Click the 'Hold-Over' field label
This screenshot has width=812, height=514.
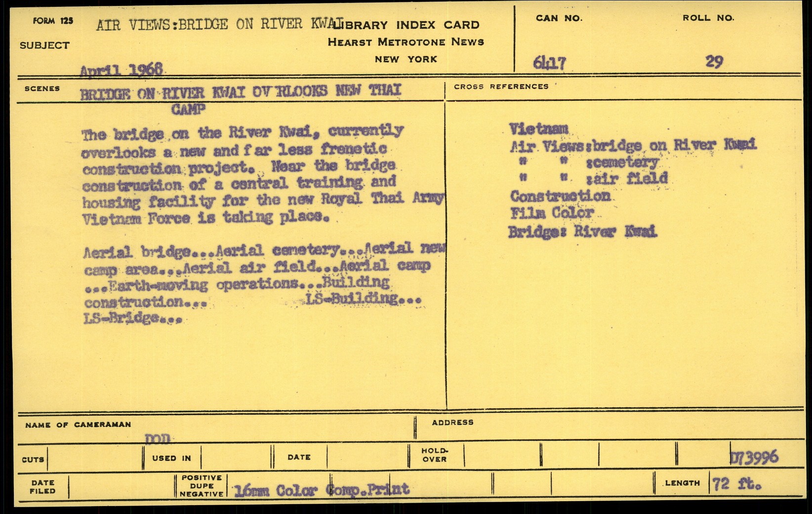434,455
